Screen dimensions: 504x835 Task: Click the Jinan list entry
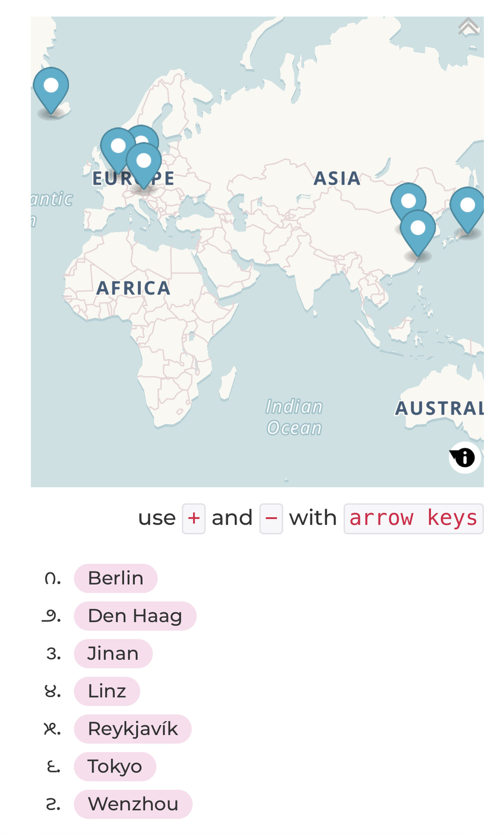(113, 653)
